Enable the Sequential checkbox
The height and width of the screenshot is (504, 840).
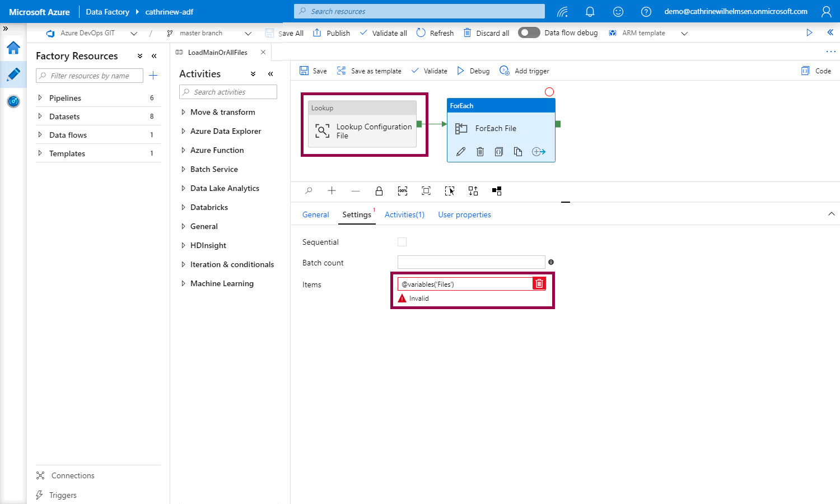402,242
